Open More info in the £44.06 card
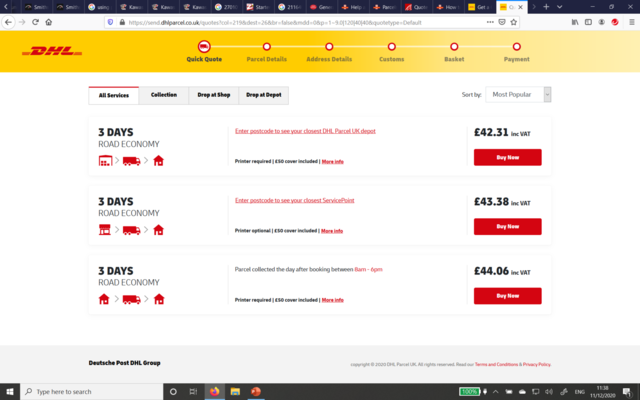 click(x=333, y=300)
